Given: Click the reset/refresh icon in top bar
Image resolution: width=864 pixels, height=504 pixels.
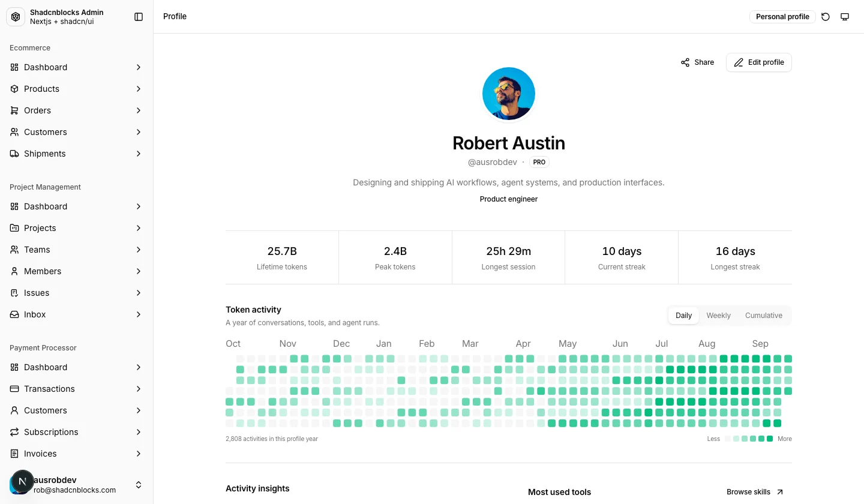Looking at the screenshot, I should point(826,17).
